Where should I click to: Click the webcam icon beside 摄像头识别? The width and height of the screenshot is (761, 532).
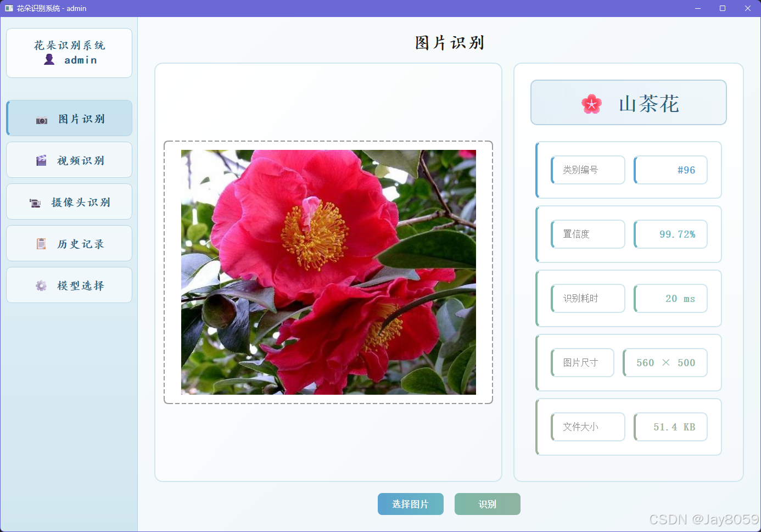click(x=35, y=203)
